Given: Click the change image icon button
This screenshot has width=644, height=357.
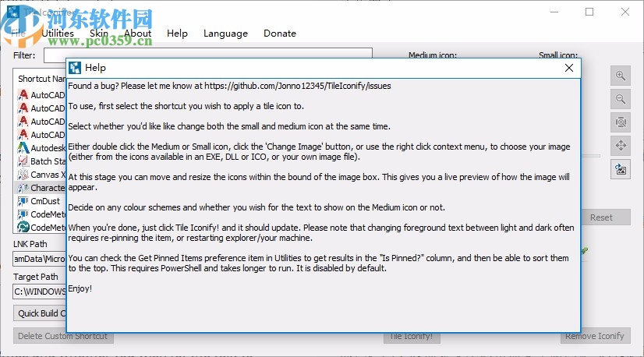Looking at the screenshot, I should [x=620, y=169].
